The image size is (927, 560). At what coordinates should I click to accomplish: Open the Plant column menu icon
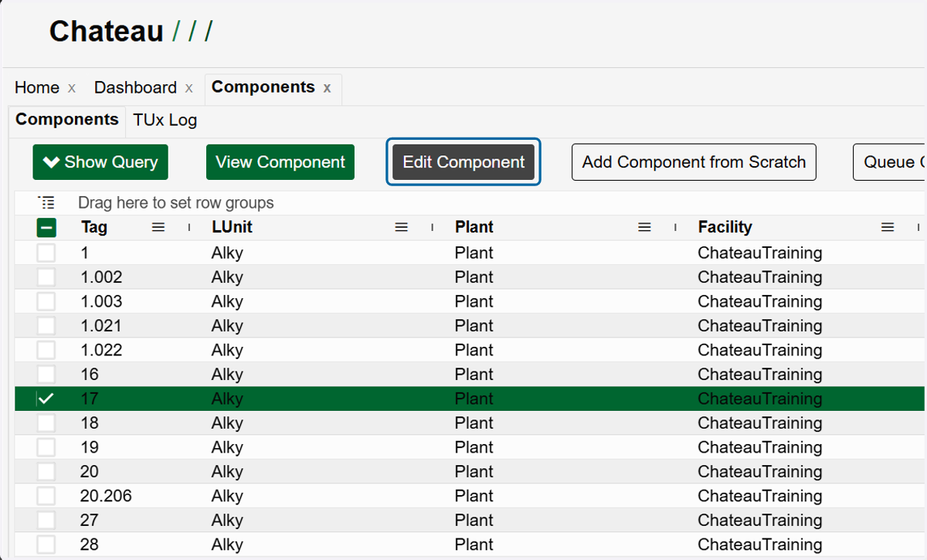(644, 227)
